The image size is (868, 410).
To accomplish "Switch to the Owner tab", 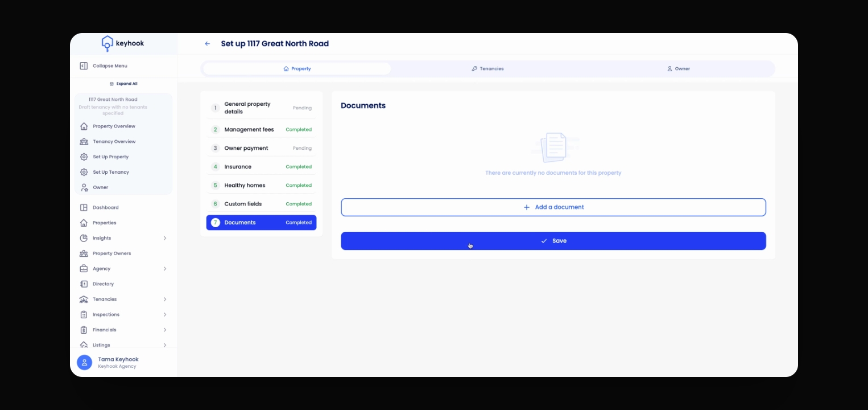I will 678,69.
